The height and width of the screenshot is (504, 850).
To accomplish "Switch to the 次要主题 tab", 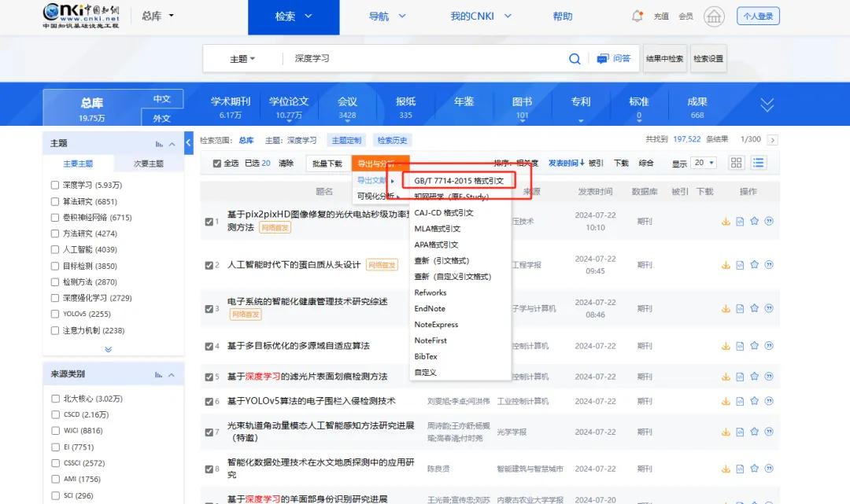I will coord(149,164).
